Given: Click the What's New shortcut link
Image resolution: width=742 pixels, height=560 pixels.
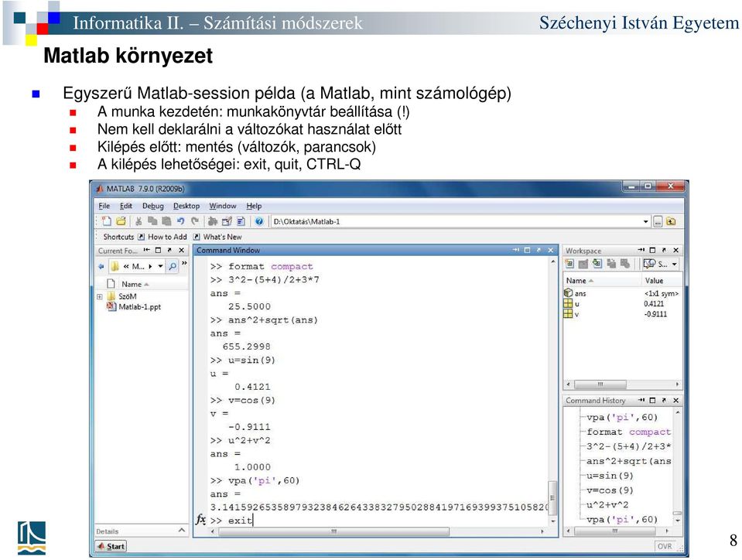Looking at the screenshot, I should pos(222,237).
